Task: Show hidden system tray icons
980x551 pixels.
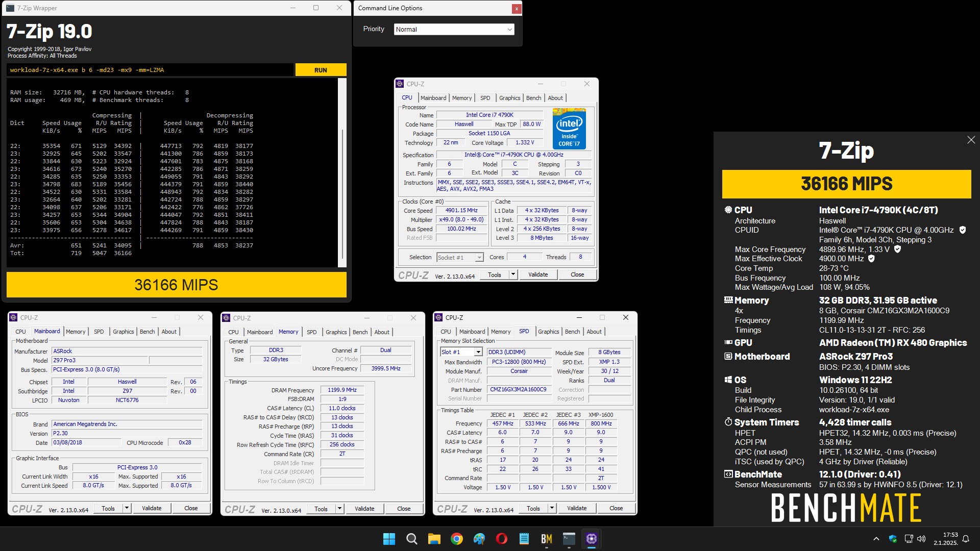Action: [876, 539]
